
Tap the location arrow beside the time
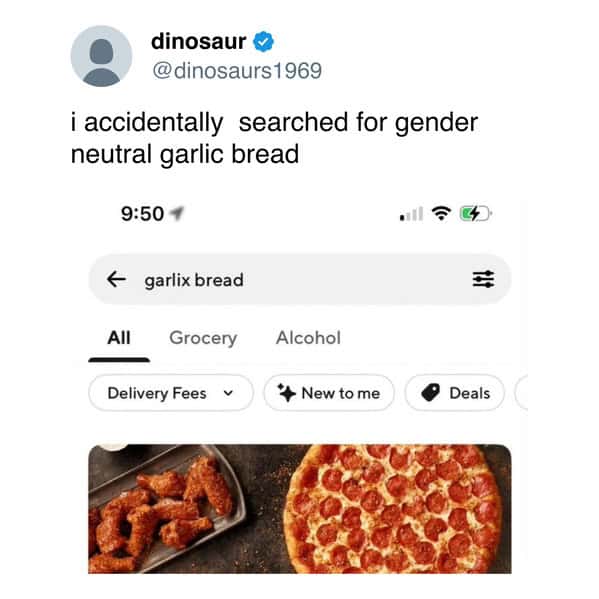click(x=177, y=214)
